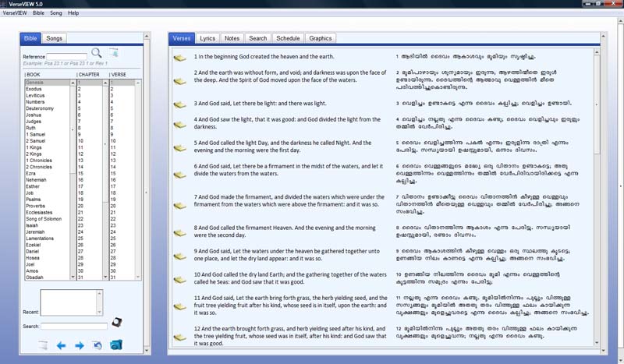This screenshot has width=624, height=364.
Task: Click the undo arrow icon in bottom row
Action: pos(97,345)
